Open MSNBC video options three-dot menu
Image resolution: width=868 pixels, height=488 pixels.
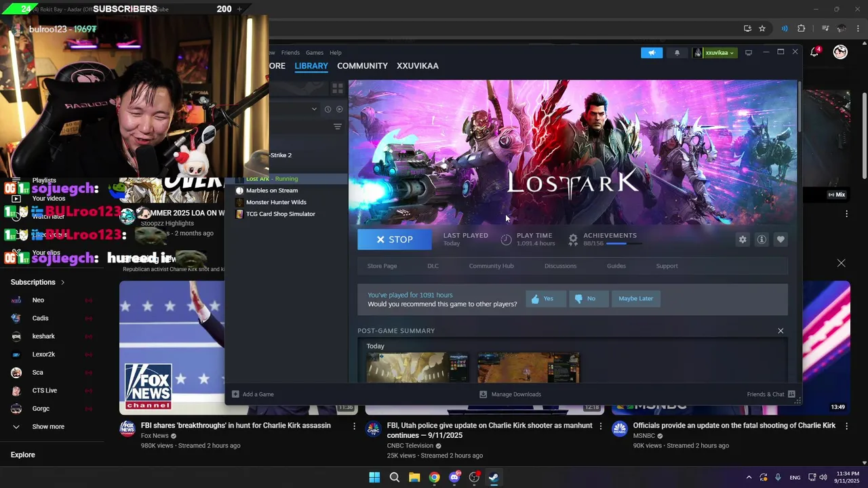tap(846, 426)
